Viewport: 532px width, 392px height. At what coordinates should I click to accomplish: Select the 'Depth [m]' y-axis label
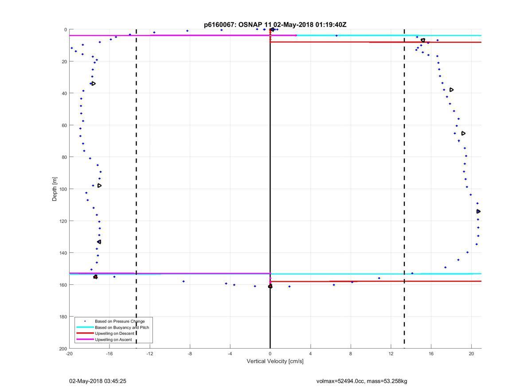pyautogui.click(x=55, y=189)
